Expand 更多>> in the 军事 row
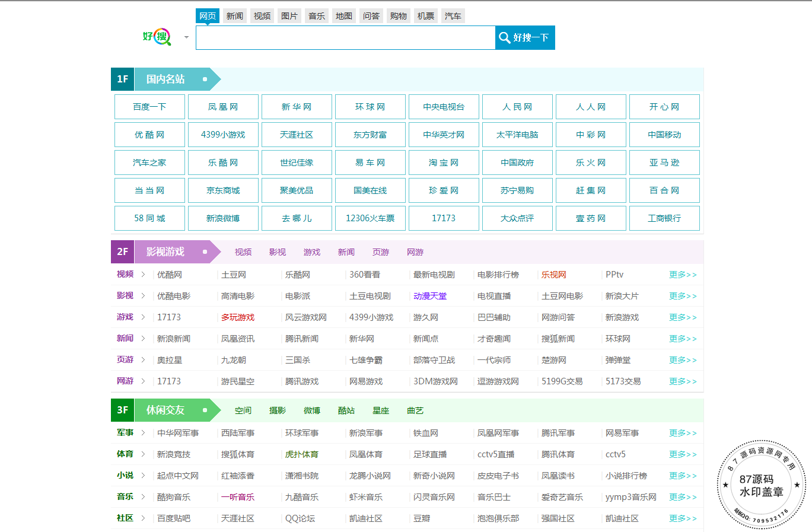 coord(683,433)
